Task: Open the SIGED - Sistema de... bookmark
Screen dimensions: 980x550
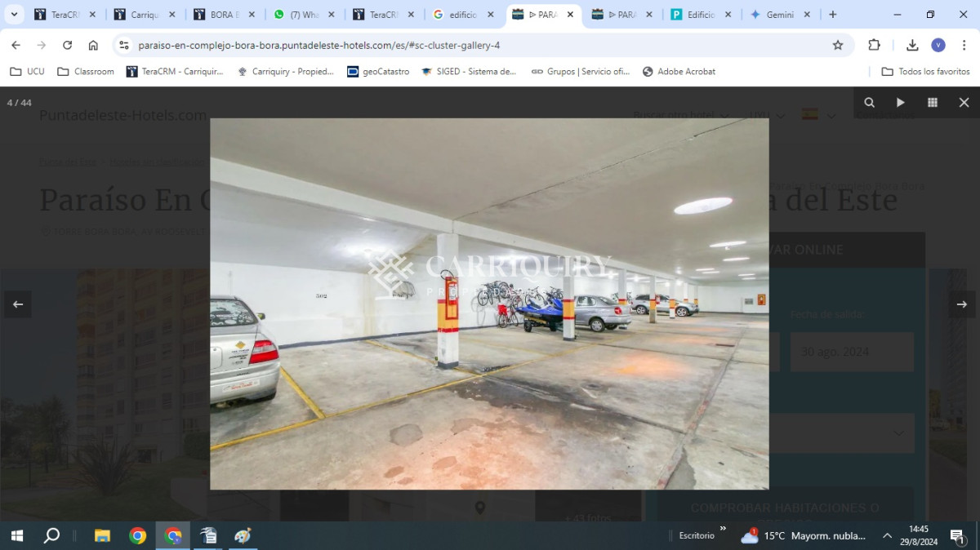Action: pos(469,72)
